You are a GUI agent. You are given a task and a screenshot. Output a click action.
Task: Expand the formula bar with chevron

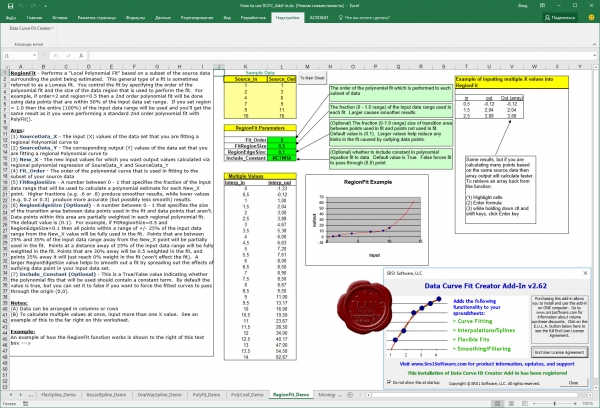coord(595,55)
